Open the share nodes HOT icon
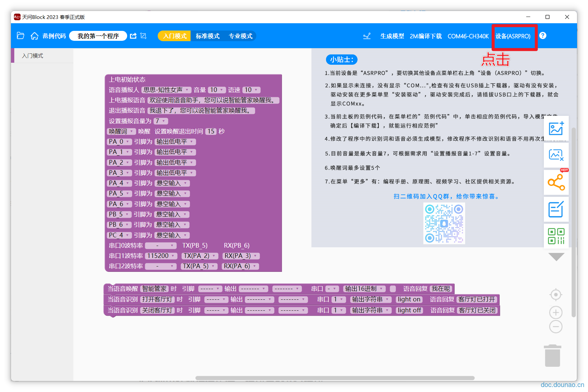Image resolution: width=588 pixels, height=392 pixels. tap(556, 182)
